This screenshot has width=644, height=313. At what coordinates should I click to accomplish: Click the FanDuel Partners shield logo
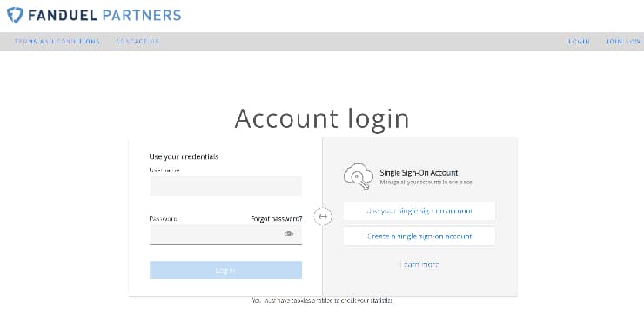[15, 15]
